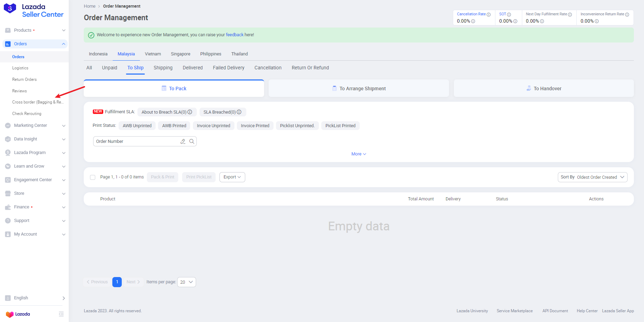This screenshot has height=322, width=644.
Task: Toggle the PickList Printed filter
Action: 340,126
